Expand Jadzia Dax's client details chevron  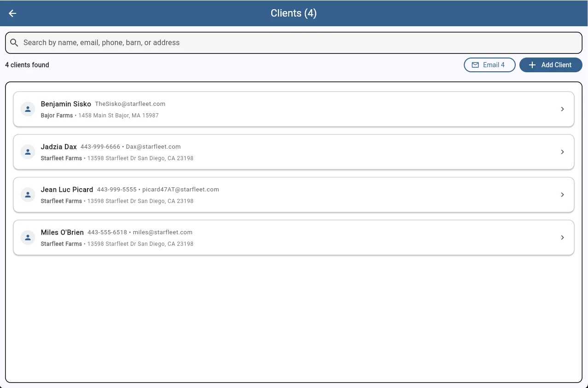(562, 151)
